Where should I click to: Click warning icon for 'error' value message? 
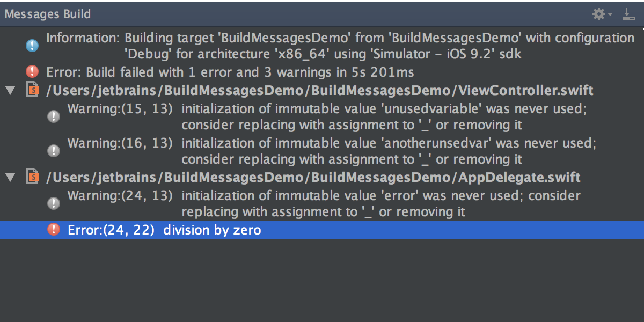(x=54, y=203)
